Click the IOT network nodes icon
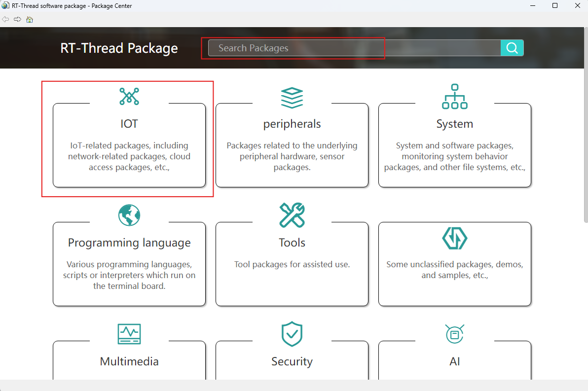This screenshot has height=391, width=588. 129,96
